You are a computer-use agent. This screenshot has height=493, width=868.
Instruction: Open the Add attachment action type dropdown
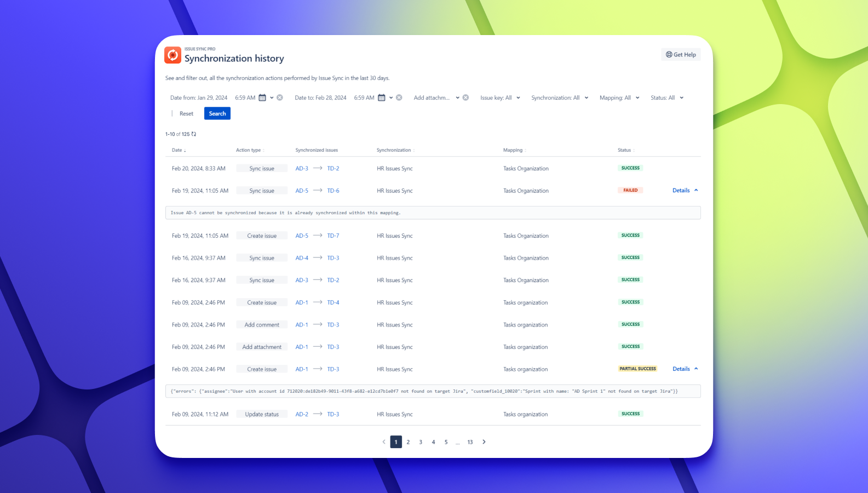[x=436, y=98]
